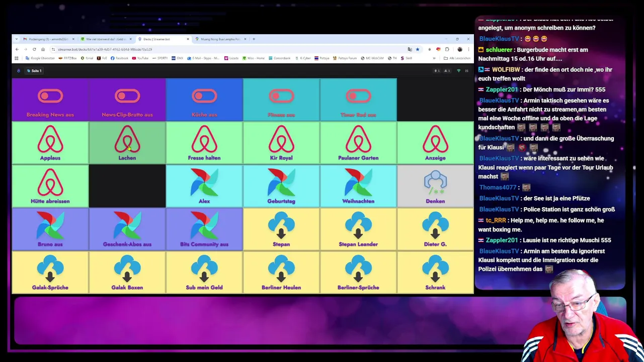Open the GMX bookmark
Viewport: 644px width, 362px height.
tap(177, 58)
